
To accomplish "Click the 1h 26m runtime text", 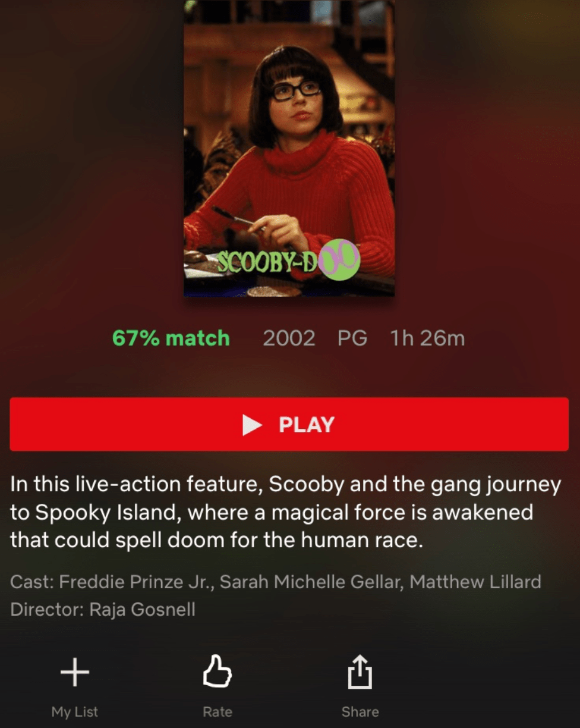I will click(x=427, y=338).
